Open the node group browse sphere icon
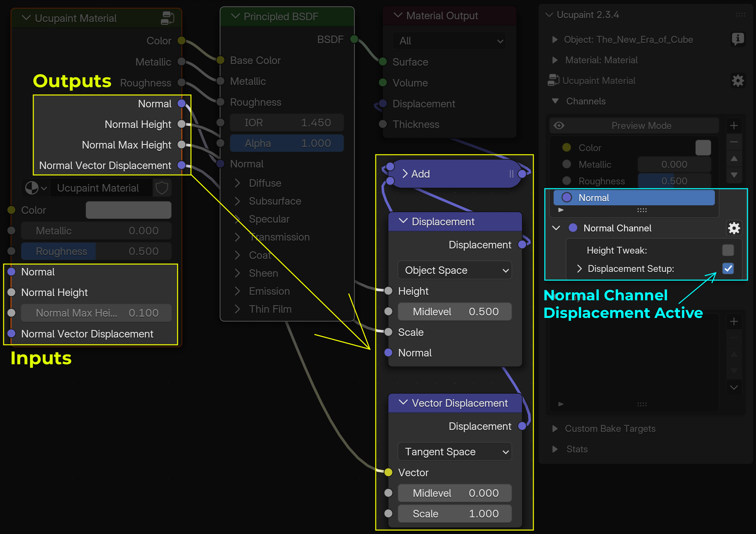Image resolution: width=756 pixels, height=534 pixels. pos(36,188)
